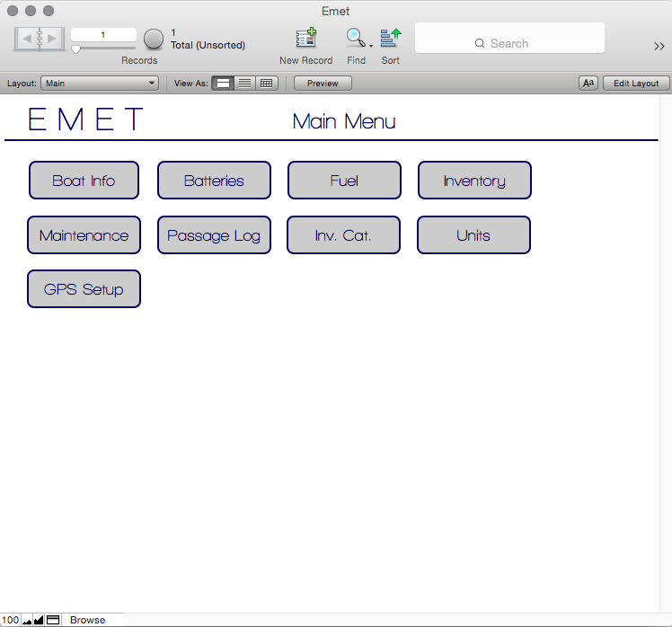
Task: Open the Inventory section
Action: 475,181
